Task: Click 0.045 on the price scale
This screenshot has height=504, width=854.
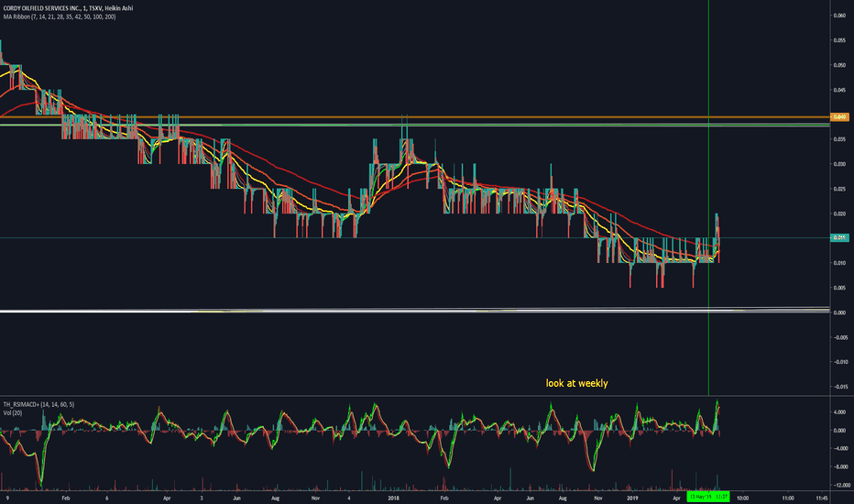Action: [x=839, y=90]
